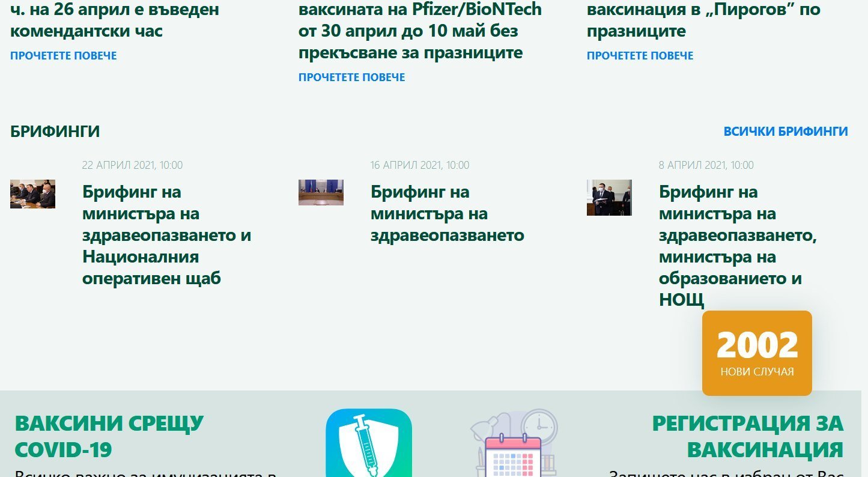Open the 16 April briefing thumbnail
The height and width of the screenshot is (477, 868).
(321, 192)
